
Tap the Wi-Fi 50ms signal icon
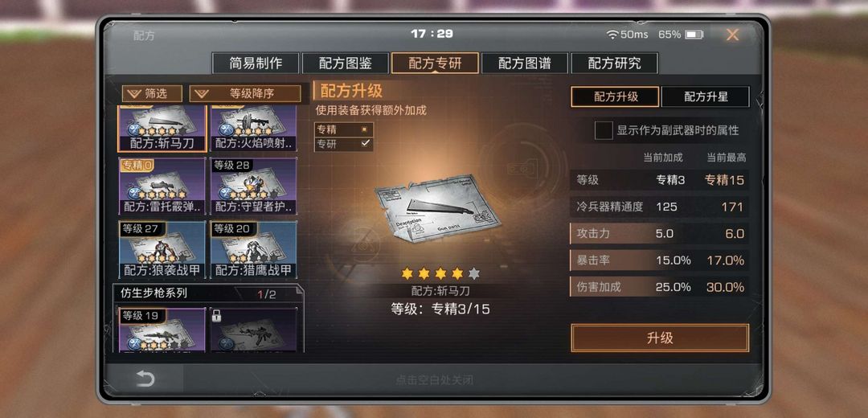pyautogui.click(x=612, y=35)
